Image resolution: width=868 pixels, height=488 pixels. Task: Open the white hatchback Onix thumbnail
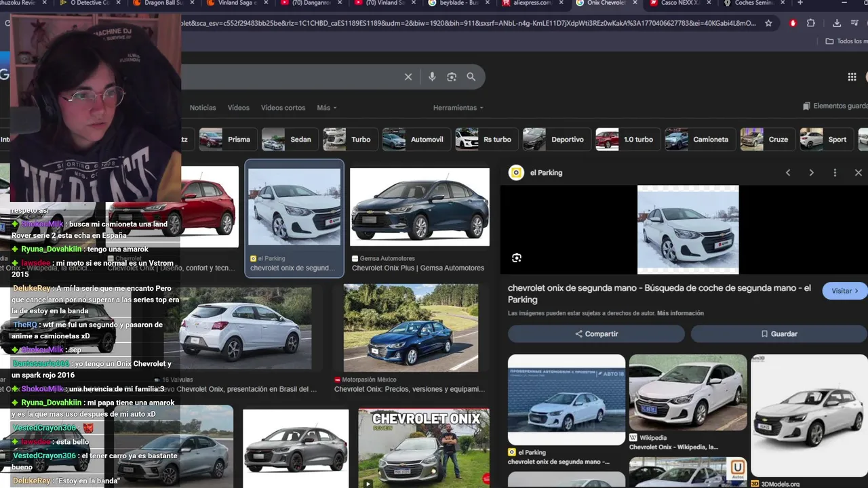[245, 328]
